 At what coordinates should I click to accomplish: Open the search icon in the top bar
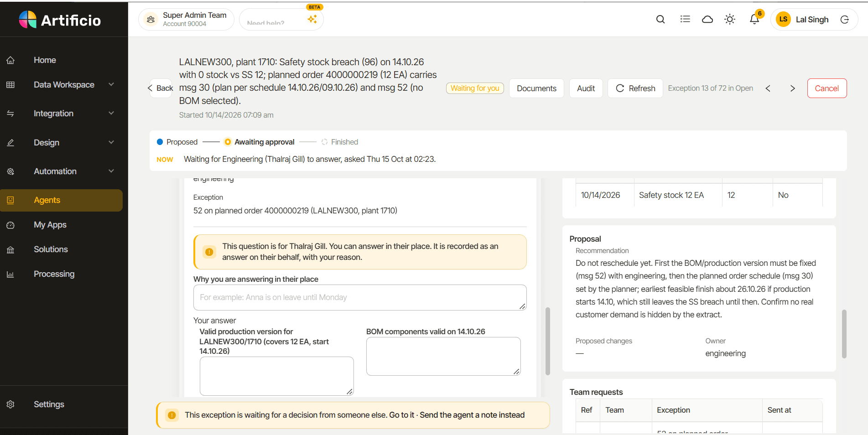tap(660, 19)
